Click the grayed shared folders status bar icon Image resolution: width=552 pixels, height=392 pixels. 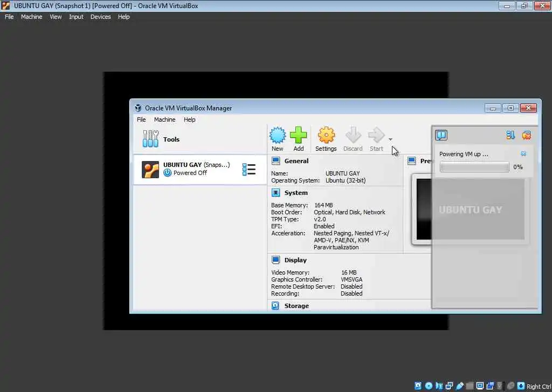click(x=470, y=387)
